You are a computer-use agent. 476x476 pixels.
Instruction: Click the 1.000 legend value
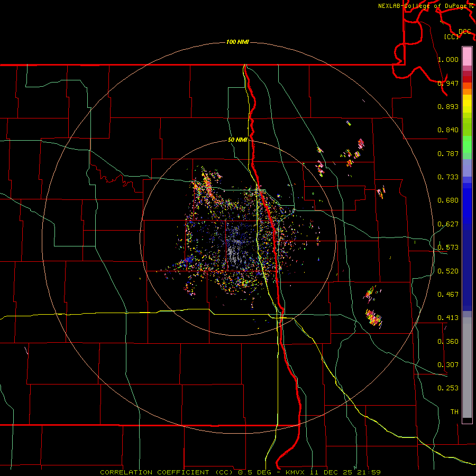448,59
